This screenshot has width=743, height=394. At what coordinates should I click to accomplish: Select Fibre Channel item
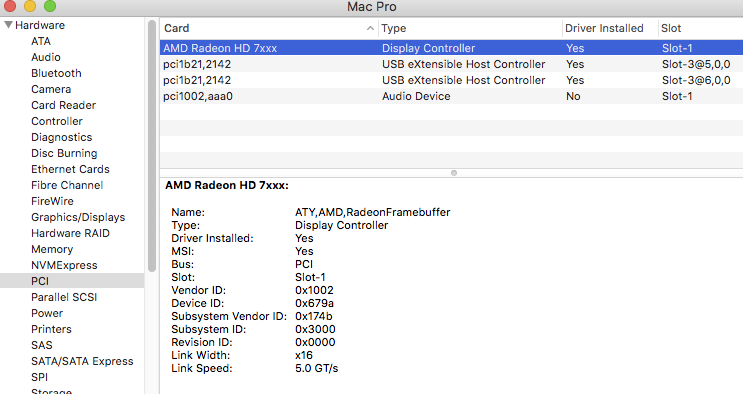[67, 185]
